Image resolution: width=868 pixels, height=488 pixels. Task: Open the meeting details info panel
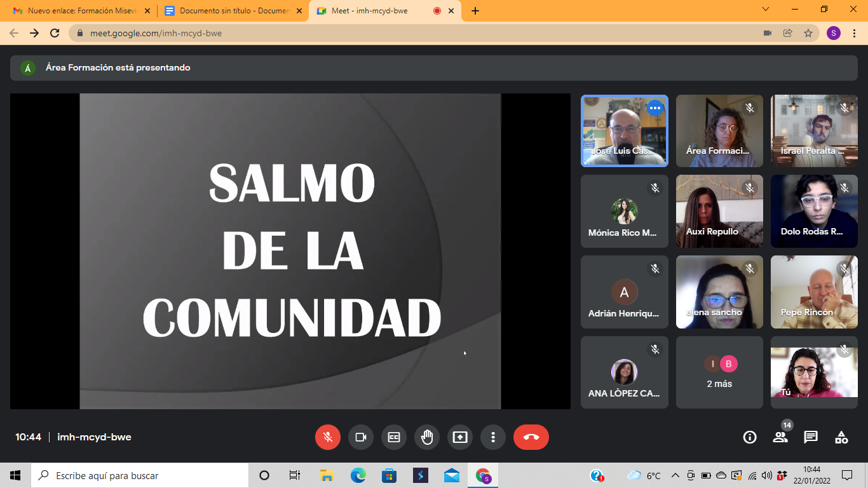[x=750, y=437]
